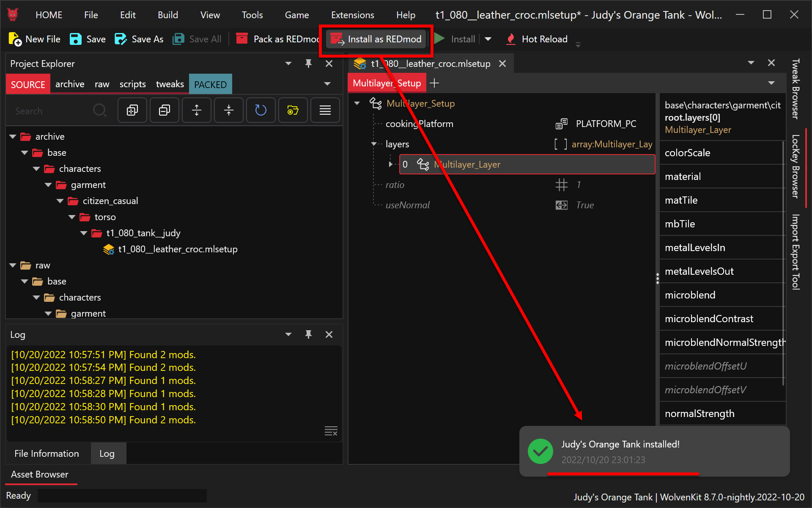Collapse the t1_080_tank__judy folder
The image size is (812, 508).
[84, 233]
